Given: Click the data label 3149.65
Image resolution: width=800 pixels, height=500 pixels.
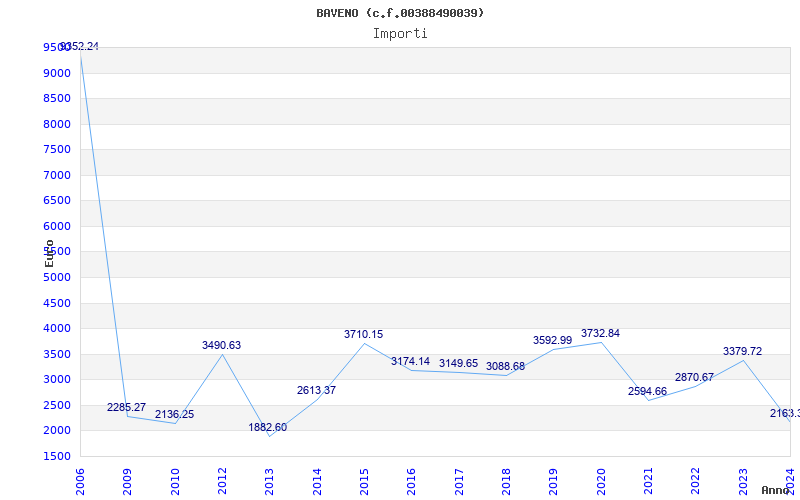Looking at the screenshot, I should pos(459,363).
